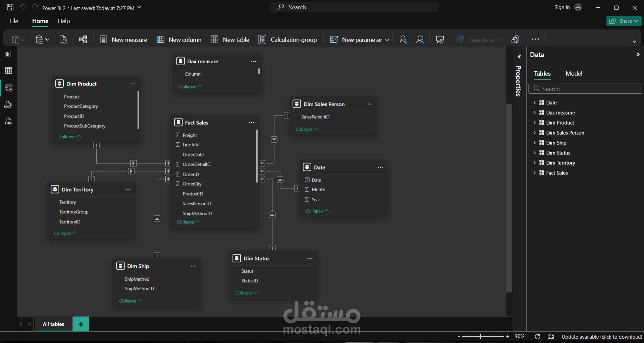Collapse the Data pane

(638, 55)
